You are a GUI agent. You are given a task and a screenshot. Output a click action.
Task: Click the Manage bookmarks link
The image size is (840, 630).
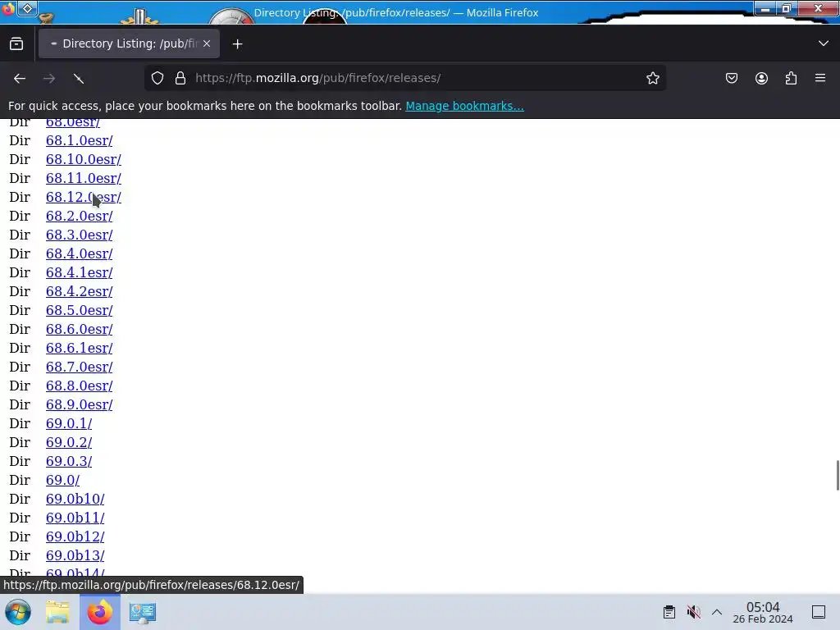coord(464,106)
